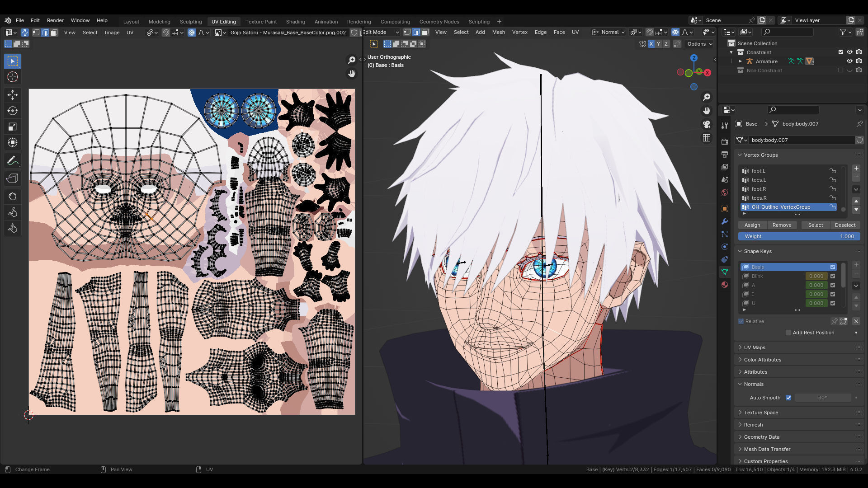Select the Rip Region tool

13,178
